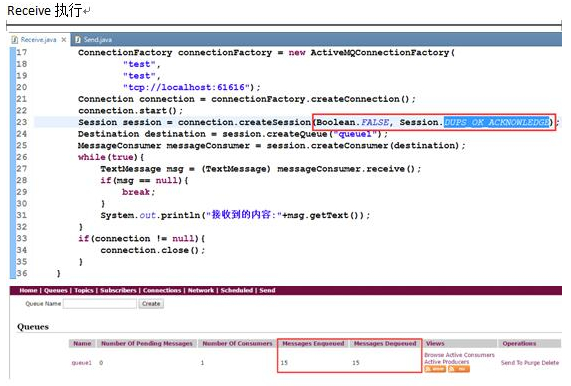Click line number 23 in the gutter
This screenshot has height=386, width=571.
click(x=21, y=122)
